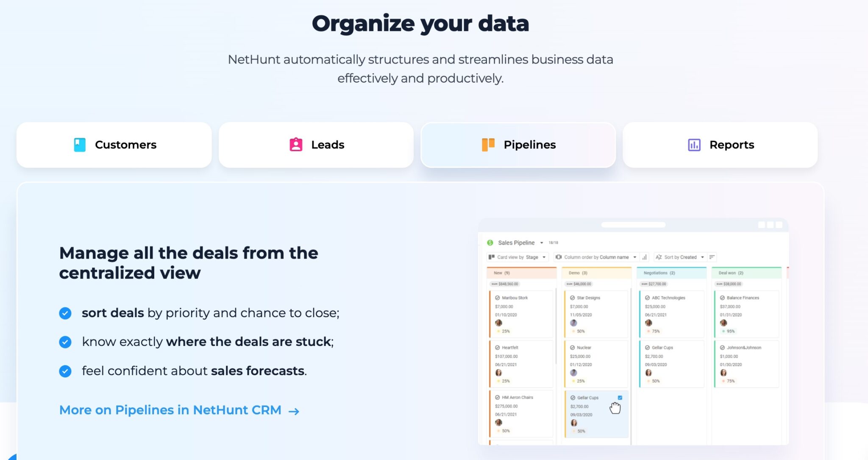868x460 pixels.
Task: Click the bar chart icon beside column order
Action: click(644, 256)
